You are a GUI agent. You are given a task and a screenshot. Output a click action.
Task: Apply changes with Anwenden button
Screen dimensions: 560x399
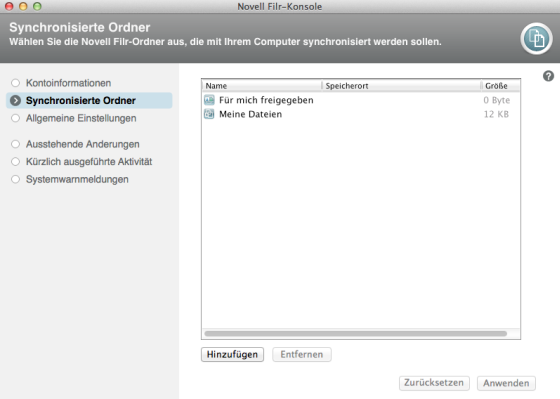pyautogui.click(x=506, y=383)
